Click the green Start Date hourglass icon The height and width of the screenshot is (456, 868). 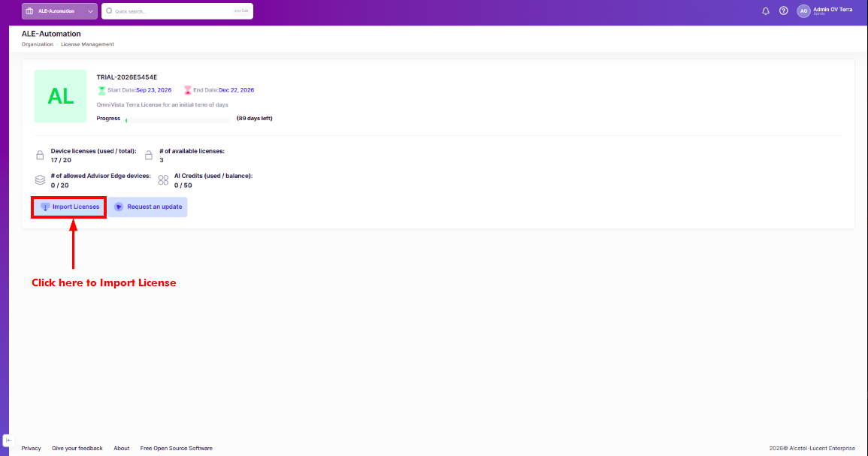102,90
